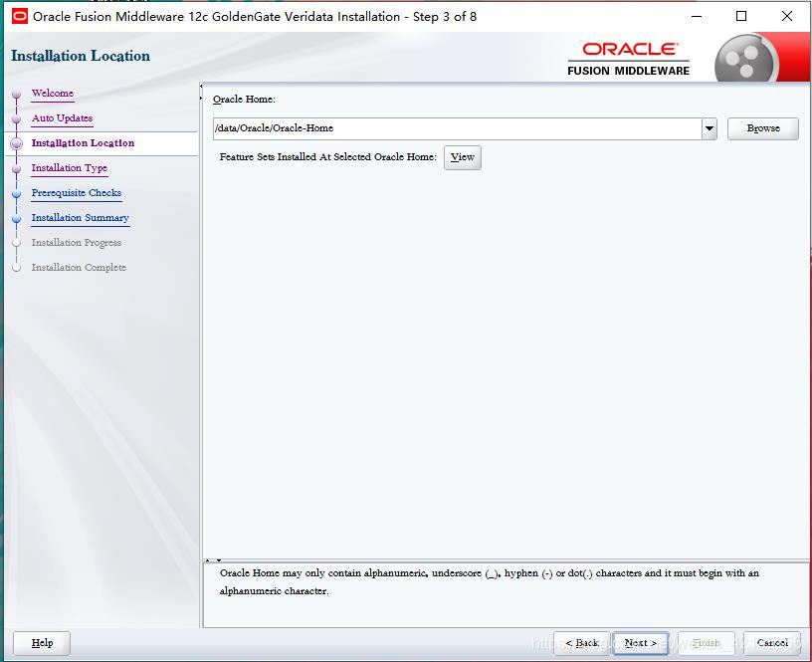Cancel the installation
The height and width of the screenshot is (662, 812).
(772, 643)
